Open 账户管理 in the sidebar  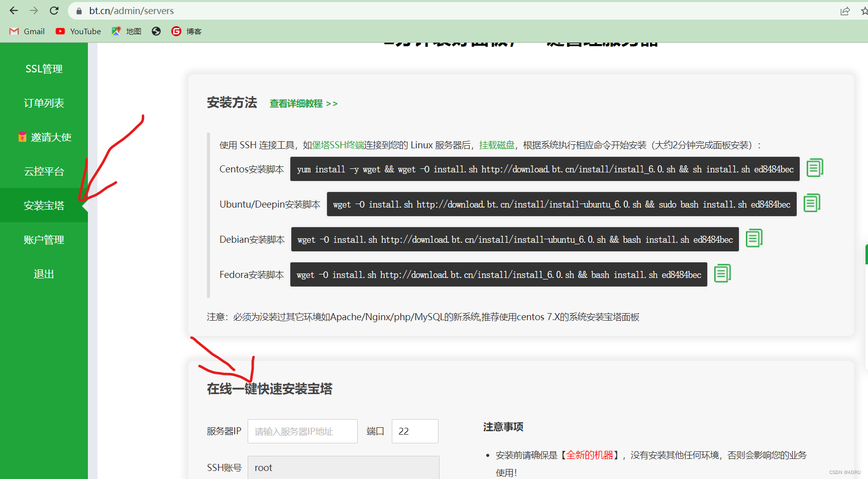coord(44,240)
